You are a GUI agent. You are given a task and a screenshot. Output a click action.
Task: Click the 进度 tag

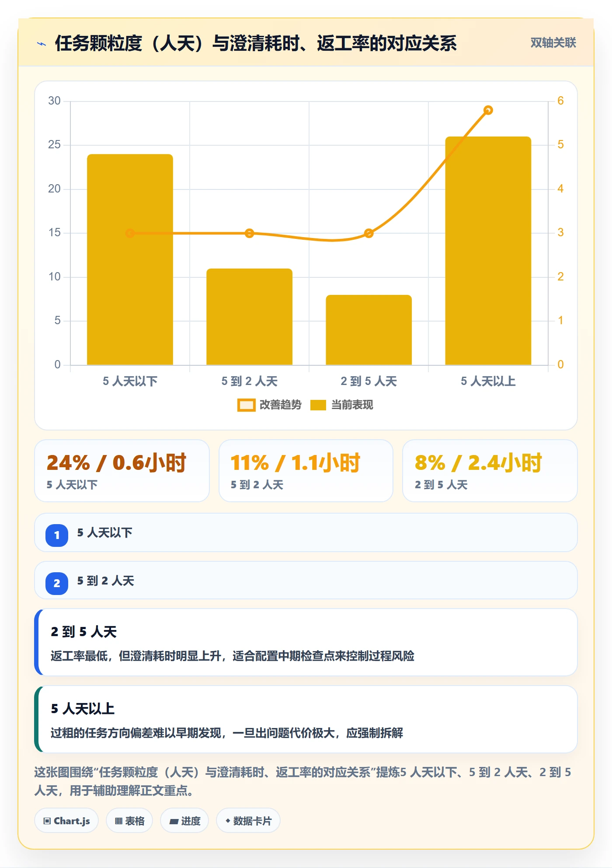pos(184,821)
